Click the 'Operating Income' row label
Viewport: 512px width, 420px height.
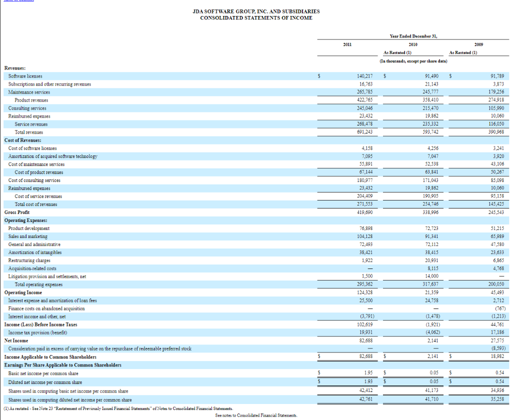pyautogui.click(x=23, y=292)
